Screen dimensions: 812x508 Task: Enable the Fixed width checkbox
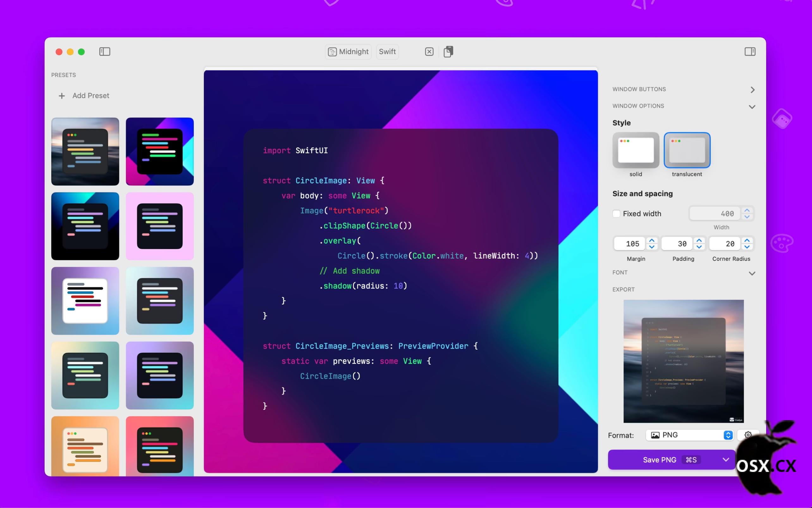point(616,214)
